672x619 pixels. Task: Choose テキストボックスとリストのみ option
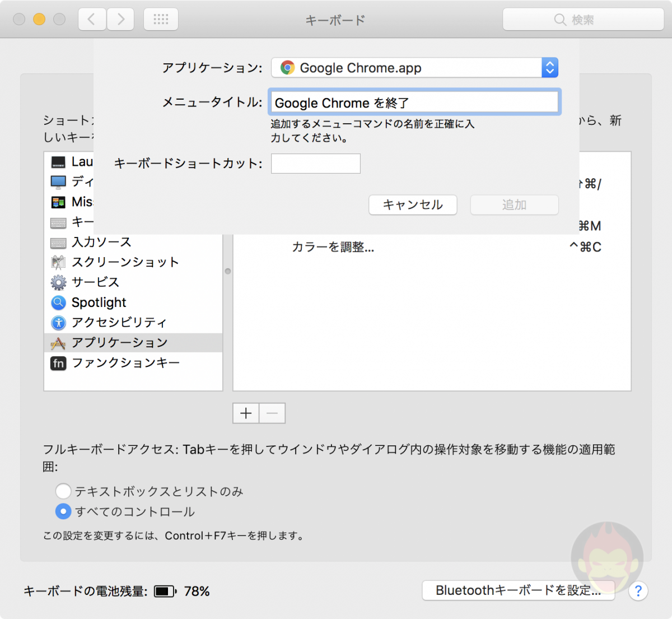tap(63, 491)
